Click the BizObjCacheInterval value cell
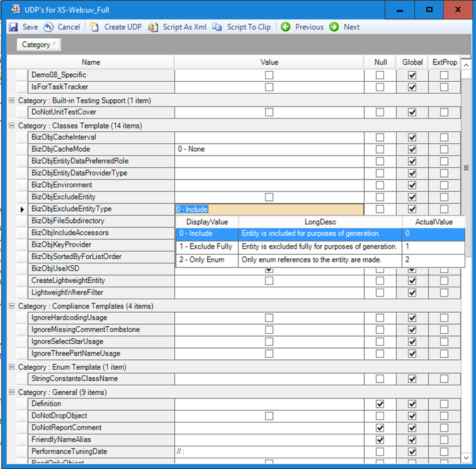The image size is (476, 469). [x=269, y=138]
